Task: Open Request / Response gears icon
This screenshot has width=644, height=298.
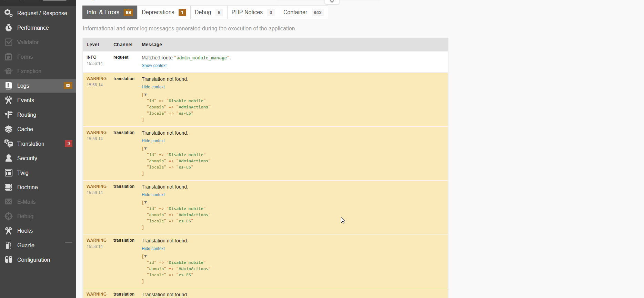Action: [x=9, y=13]
